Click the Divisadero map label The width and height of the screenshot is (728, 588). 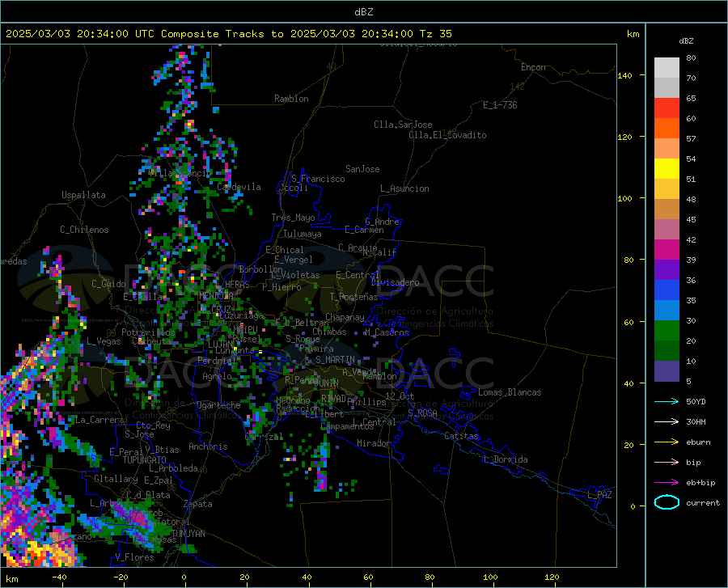[395, 282]
